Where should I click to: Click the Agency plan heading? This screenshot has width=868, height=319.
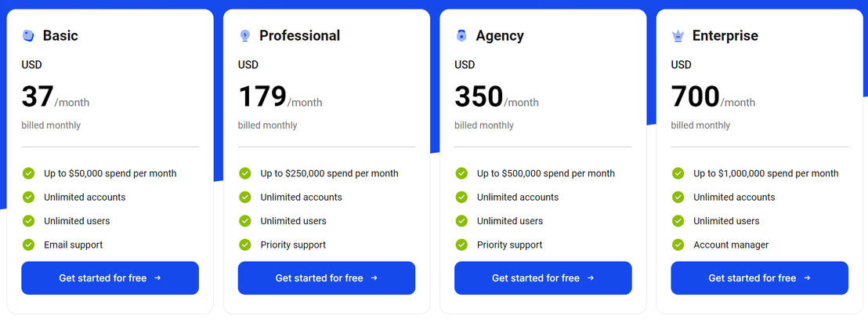(499, 35)
